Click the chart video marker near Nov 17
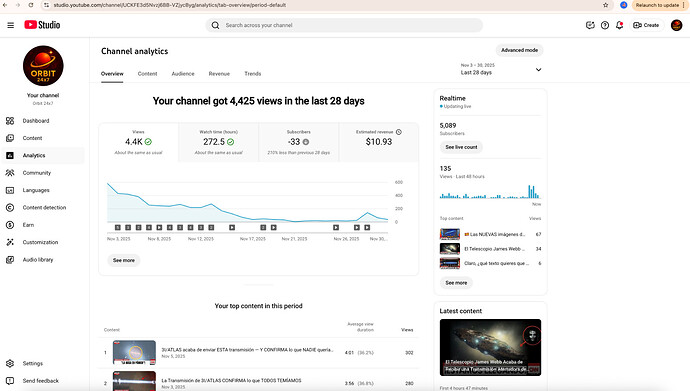Viewport: 690px width, 391px height. [x=263, y=227]
